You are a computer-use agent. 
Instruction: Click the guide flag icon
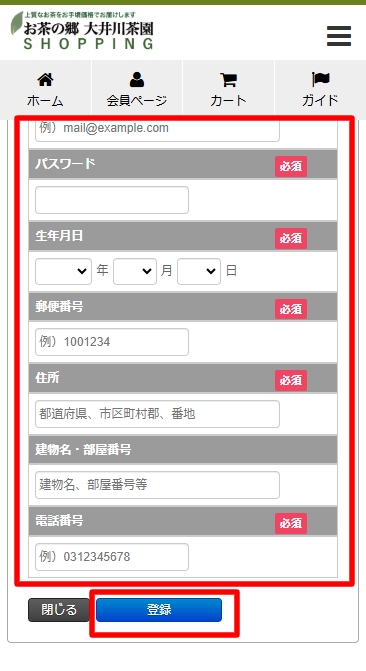tap(320, 80)
